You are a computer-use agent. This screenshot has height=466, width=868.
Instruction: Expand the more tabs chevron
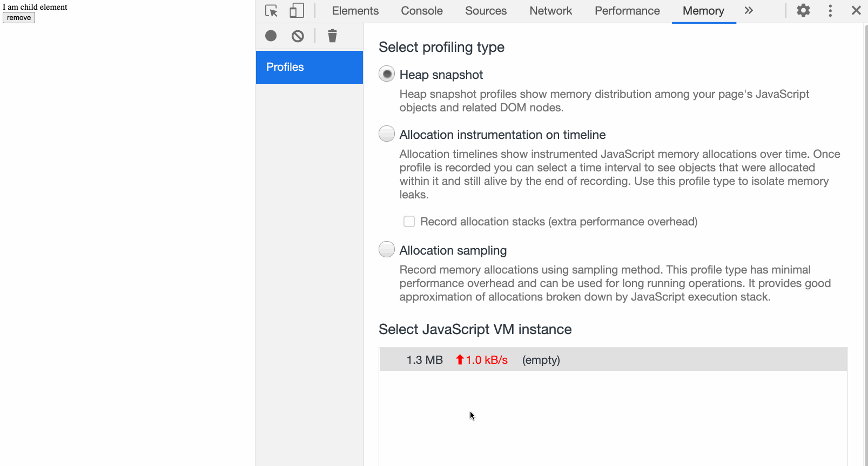pos(749,11)
